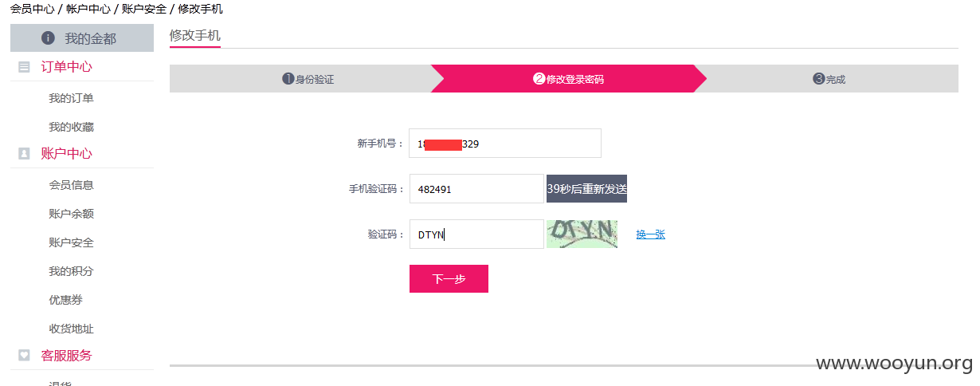Go to 会员信息 page
Image resolution: width=980 pixels, height=386 pixels.
pos(71,185)
